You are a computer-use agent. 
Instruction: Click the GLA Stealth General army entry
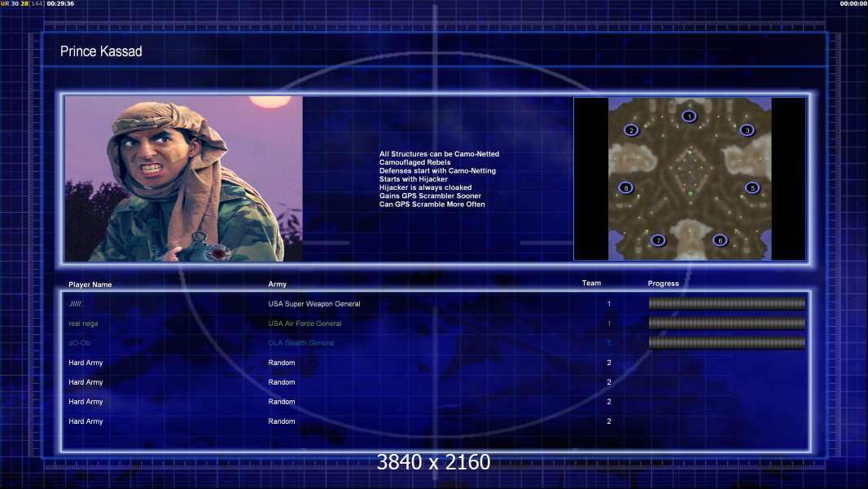(x=301, y=343)
